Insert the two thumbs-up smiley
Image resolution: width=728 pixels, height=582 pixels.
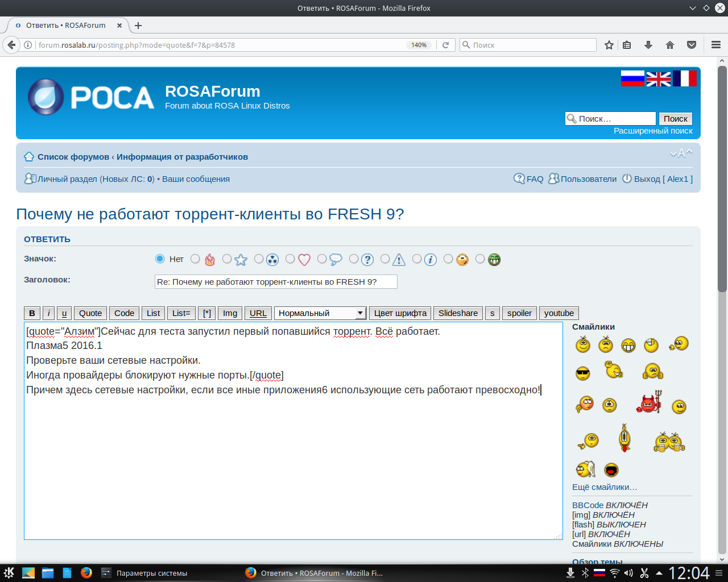click(x=653, y=372)
